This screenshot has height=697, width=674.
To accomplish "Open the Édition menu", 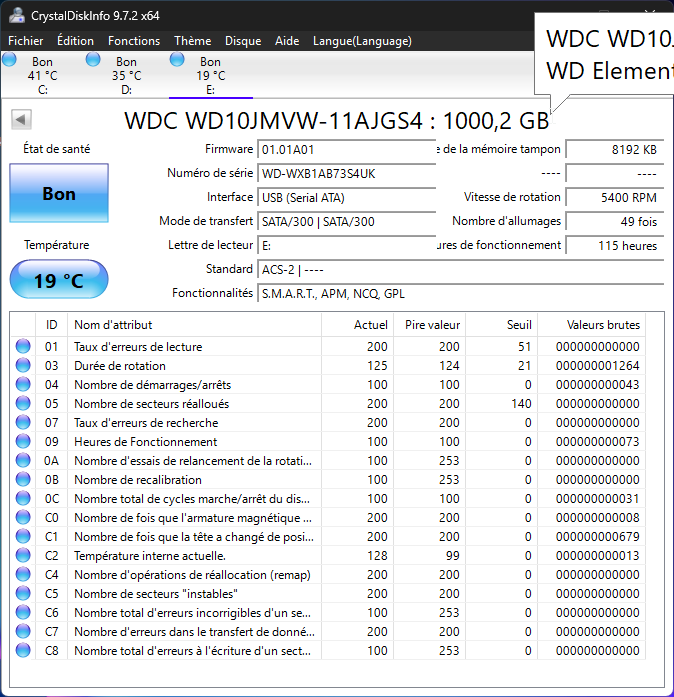I will pos(75,41).
